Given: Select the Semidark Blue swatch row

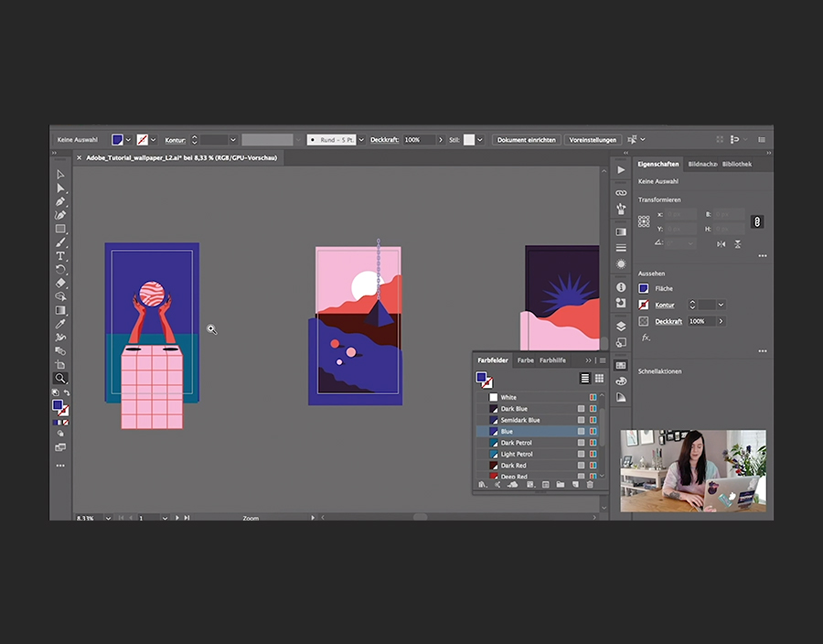Looking at the screenshot, I should 539,420.
